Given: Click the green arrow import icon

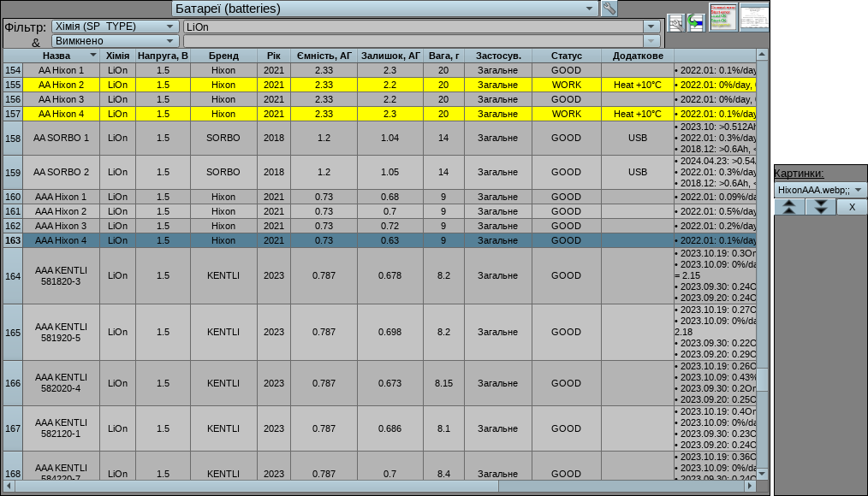Looking at the screenshot, I should 695,23.
